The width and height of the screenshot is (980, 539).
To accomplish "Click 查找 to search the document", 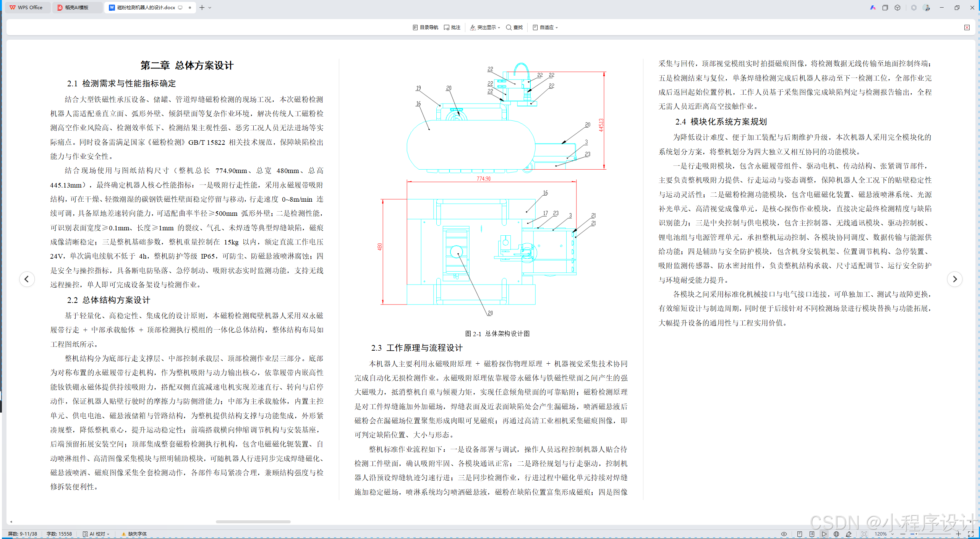I will click(x=514, y=28).
